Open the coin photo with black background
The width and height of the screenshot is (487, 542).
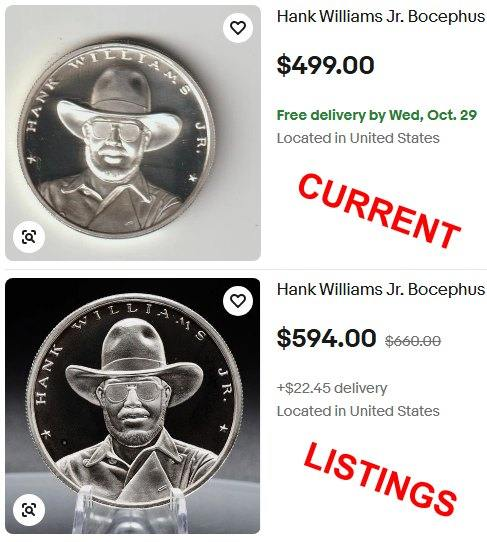pyautogui.click(x=133, y=406)
